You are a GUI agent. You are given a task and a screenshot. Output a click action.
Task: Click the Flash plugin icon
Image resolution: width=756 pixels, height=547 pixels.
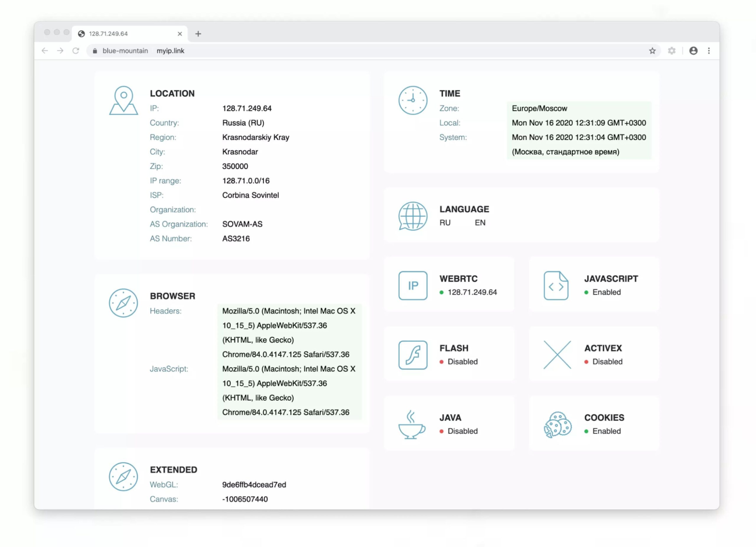pos(412,355)
